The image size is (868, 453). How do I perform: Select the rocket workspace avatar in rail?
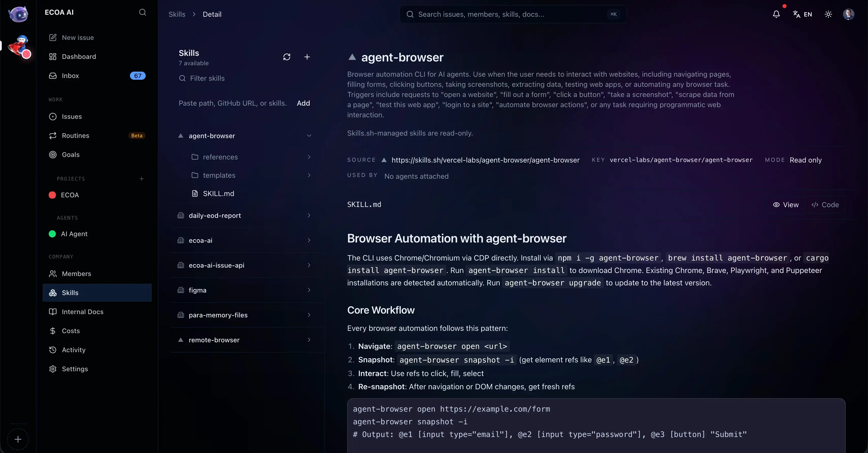pos(20,46)
